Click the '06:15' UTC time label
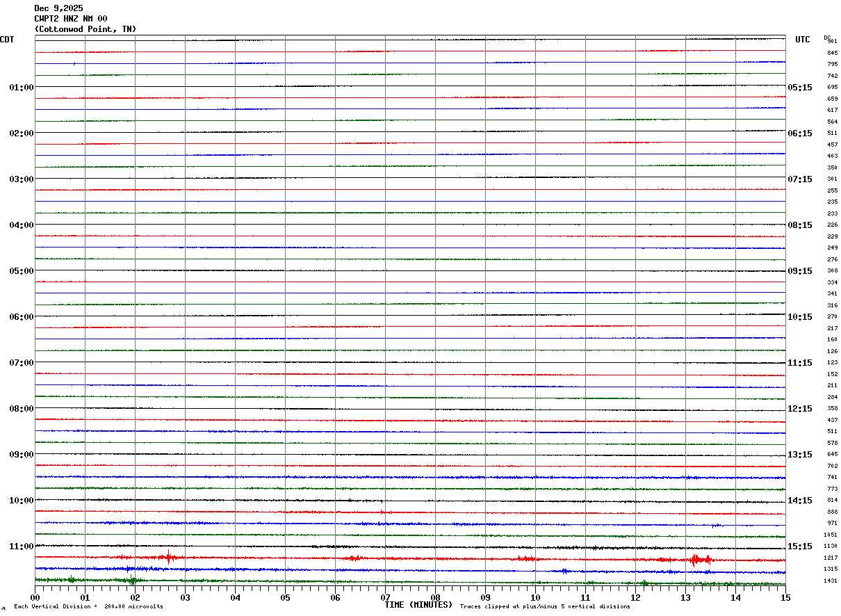 (800, 133)
